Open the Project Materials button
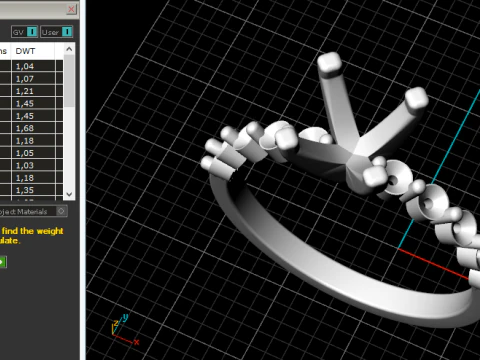Viewport: 480px width, 360px height. pyautogui.click(x=33, y=211)
